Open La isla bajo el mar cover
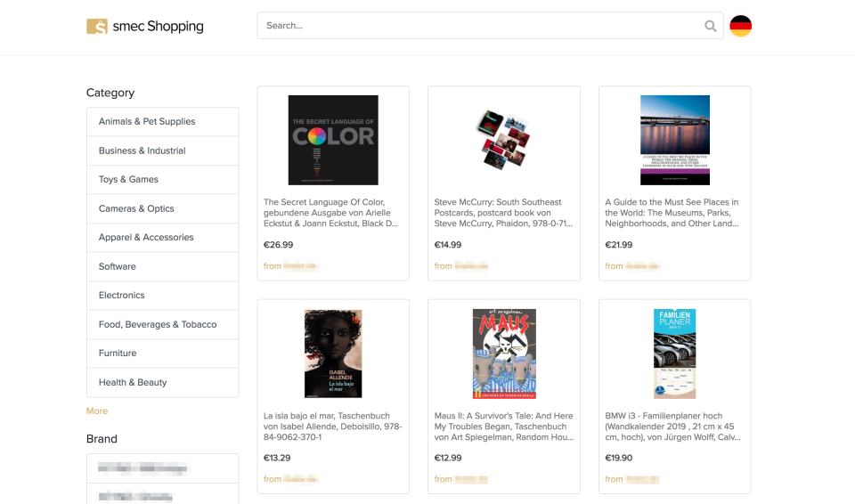 pyautogui.click(x=333, y=354)
